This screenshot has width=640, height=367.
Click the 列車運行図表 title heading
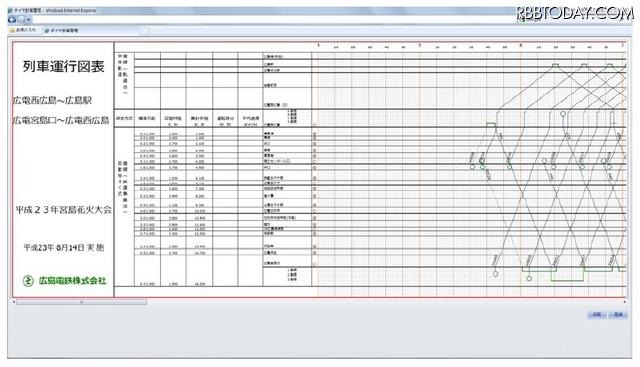64,67
